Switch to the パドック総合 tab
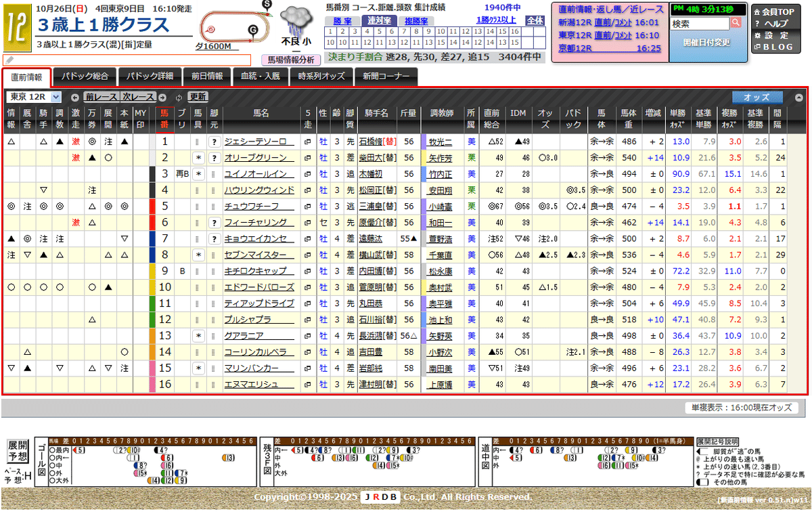Image resolution: width=812 pixels, height=514 pixels. tap(85, 77)
